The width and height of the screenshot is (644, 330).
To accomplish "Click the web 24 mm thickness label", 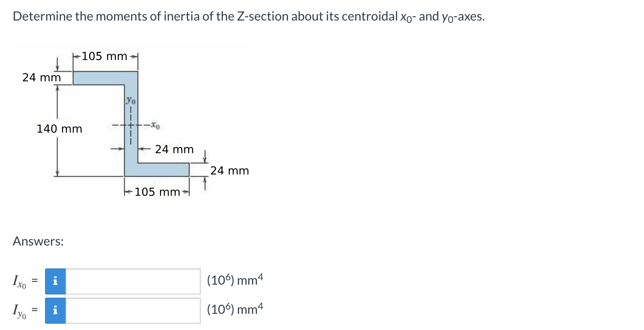I will (x=174, y=149).
